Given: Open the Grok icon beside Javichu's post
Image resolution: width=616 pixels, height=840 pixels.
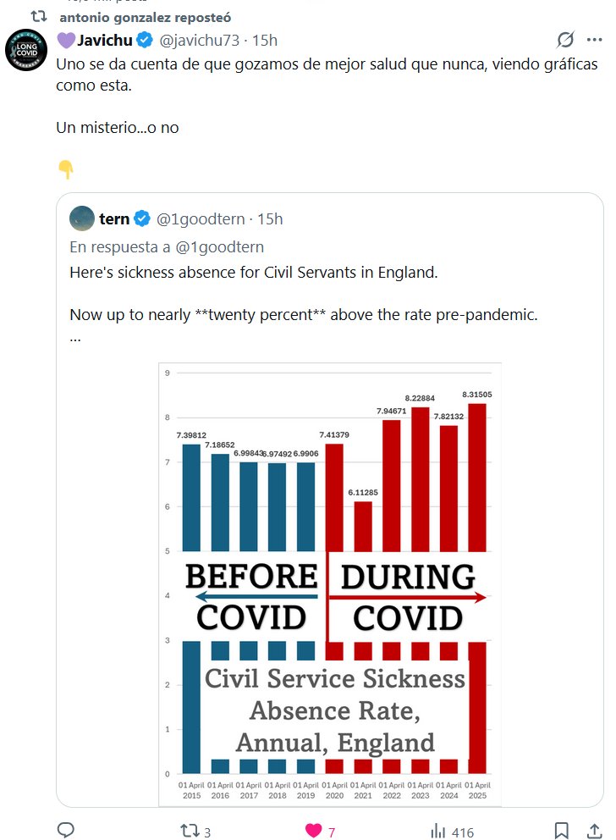Looking at the screenshot, I should [566, 40].
